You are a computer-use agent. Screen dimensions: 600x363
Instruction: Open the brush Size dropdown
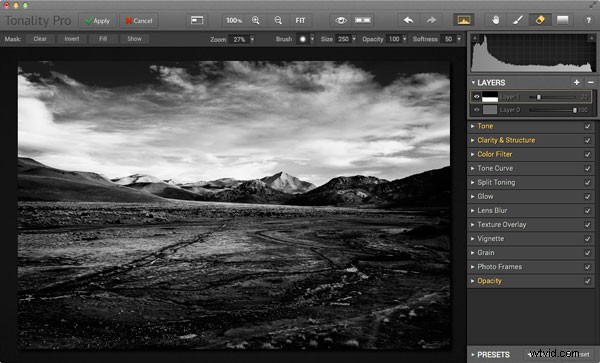tap(354, 39)
